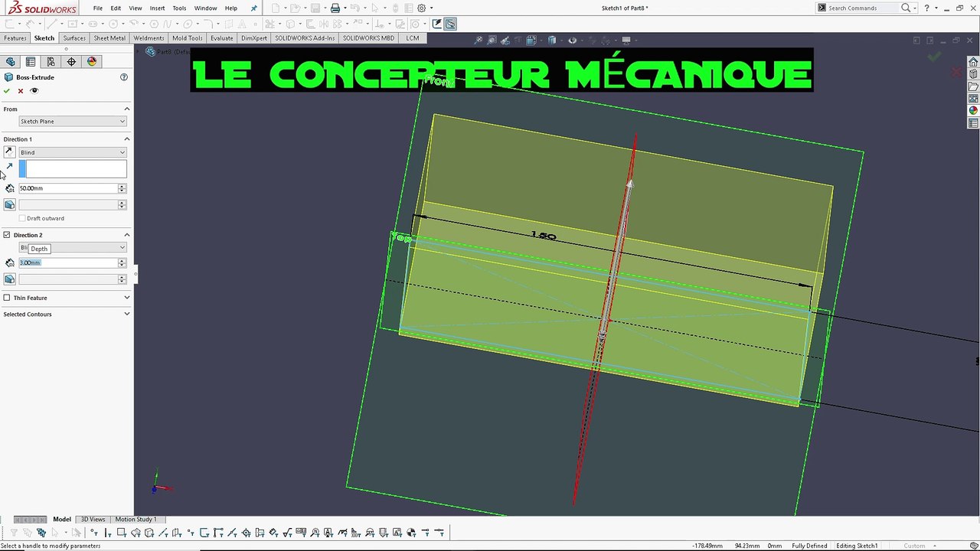Image resolution: width=980 pixels, height=551 pixels.
Task: Click the Direction 2 draft on/off icon
Action: [x=9, y=279]
